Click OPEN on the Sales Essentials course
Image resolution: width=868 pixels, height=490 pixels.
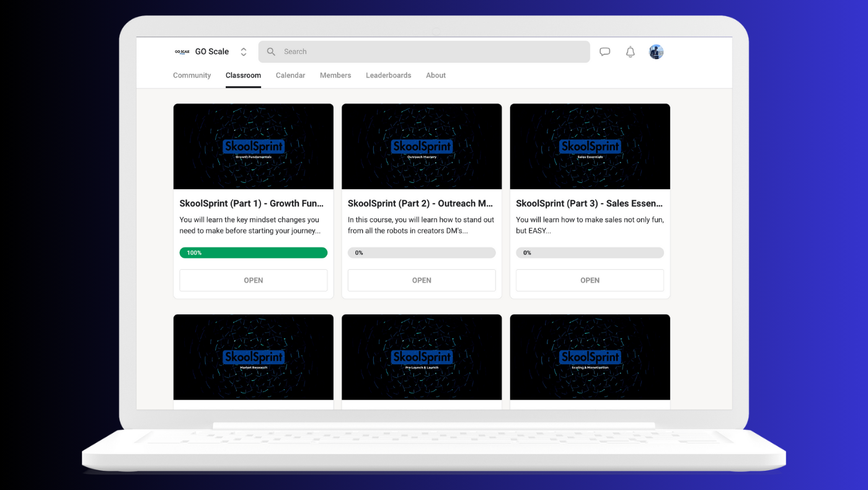590,280
